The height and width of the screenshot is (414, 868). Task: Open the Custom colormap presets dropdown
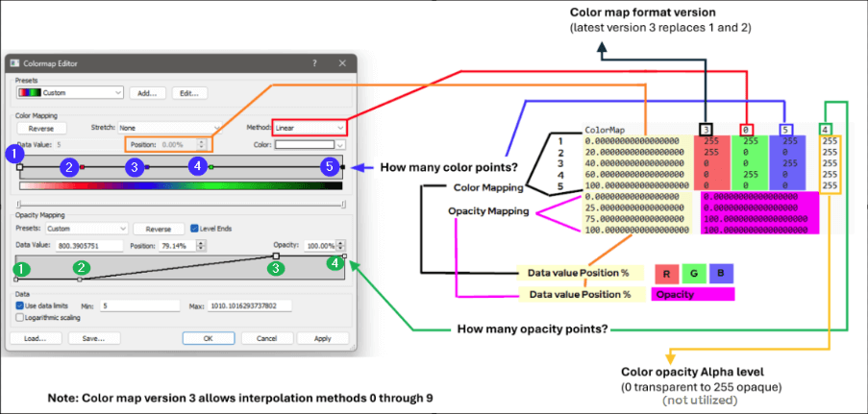point(70,93)
